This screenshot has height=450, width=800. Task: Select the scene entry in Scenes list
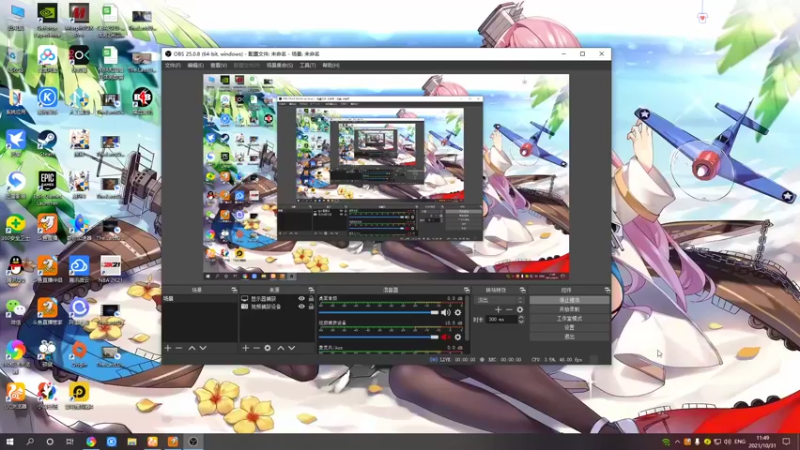pos(199,298)
